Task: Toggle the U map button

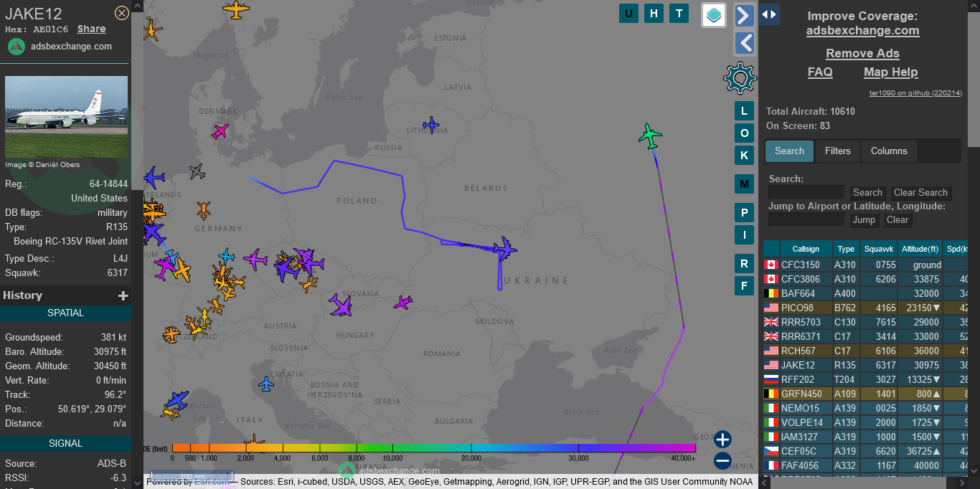Action: pyautogui.click(x=629, y=13)
